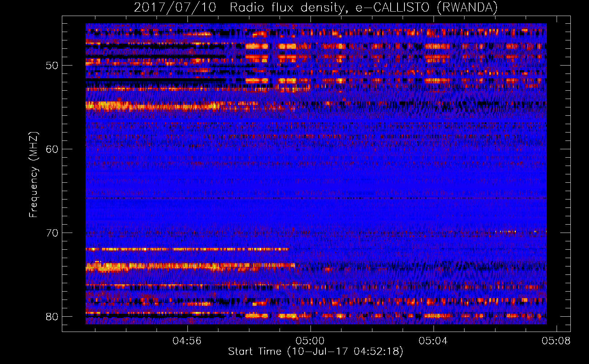This screenshot has height=364, width=589.
Task: Click the plot title '2017/07/10 Radio flux density'
Action: tap(316, 8)
